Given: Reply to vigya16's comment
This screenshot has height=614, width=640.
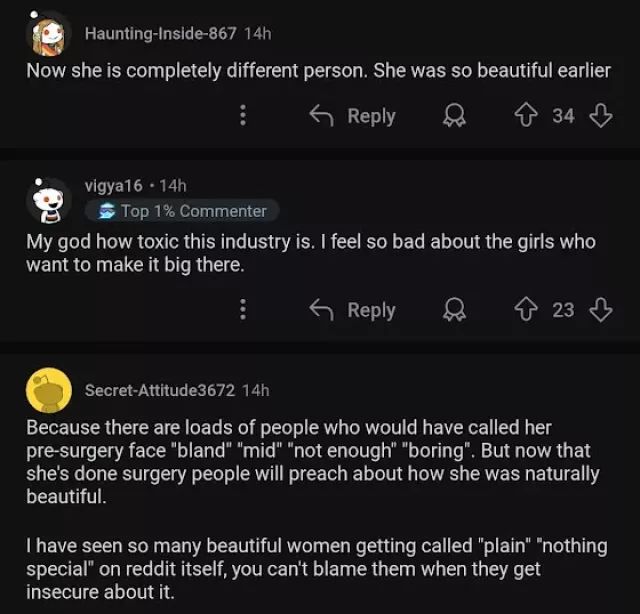Looking at the screenshot, I should tap(353, 310).
